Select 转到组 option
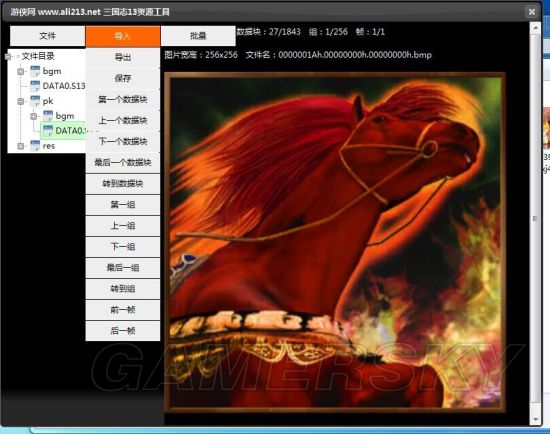 (x=123, y=289)
